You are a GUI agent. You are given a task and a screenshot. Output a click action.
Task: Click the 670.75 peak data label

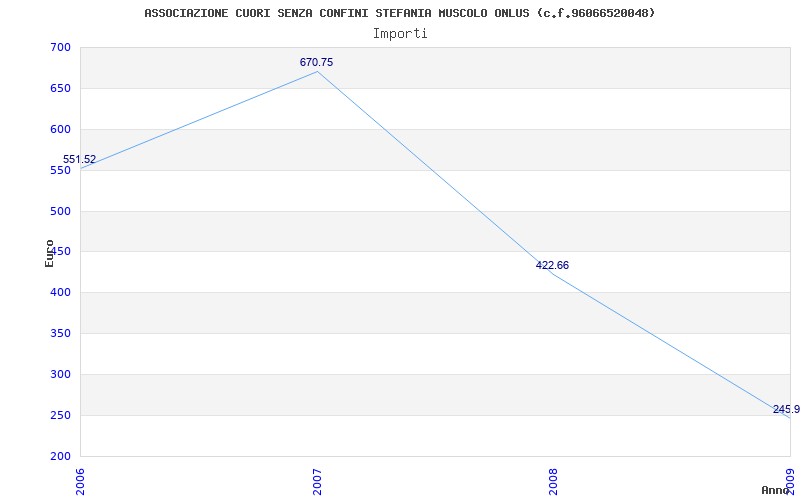[316, 62]
